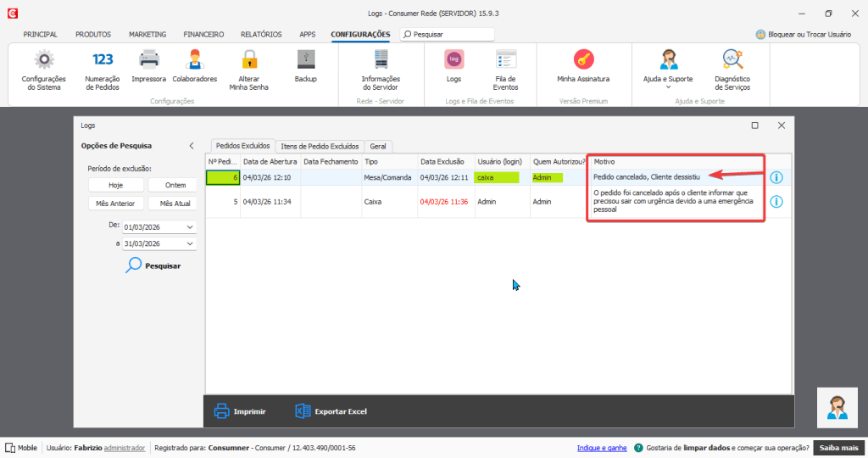Follow the 'Indique e ganhe' link
The image size is (868, 458).
[602, 448]
